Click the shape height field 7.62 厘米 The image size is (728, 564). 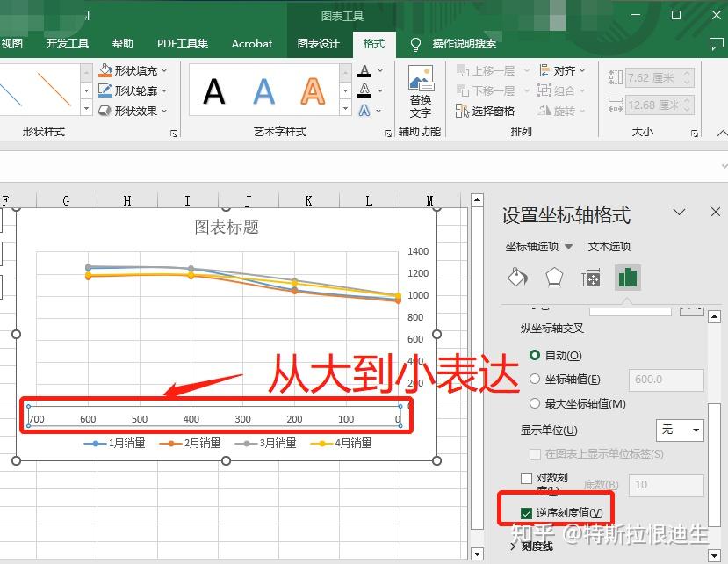tap(660, 77)
